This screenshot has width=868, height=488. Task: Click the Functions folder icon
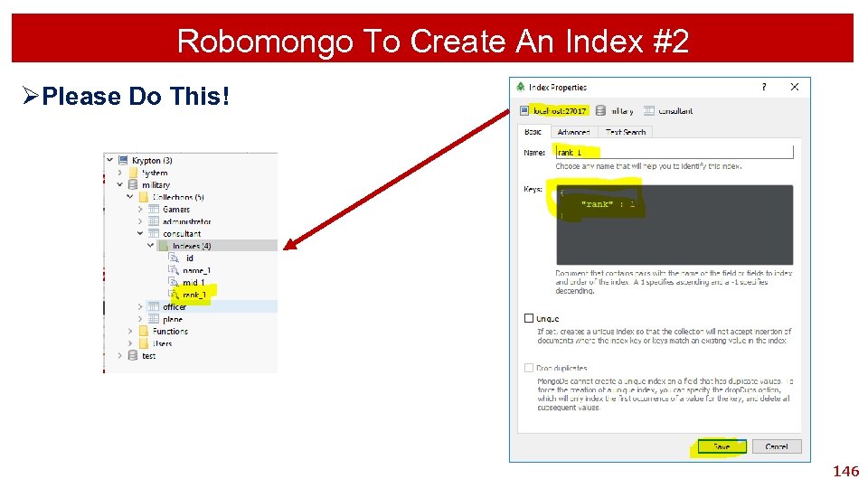pos(144,331)
